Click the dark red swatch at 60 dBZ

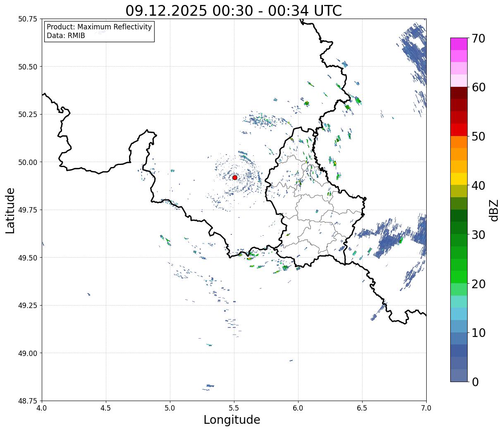coord(459,93)
